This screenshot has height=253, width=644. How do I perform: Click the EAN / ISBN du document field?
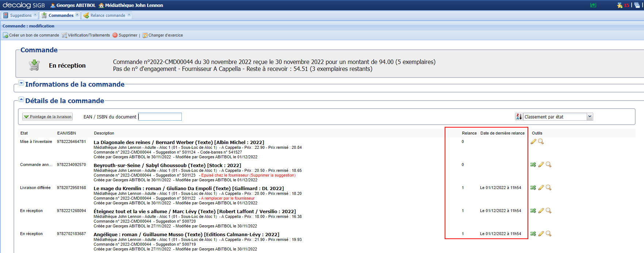point(160,117)
